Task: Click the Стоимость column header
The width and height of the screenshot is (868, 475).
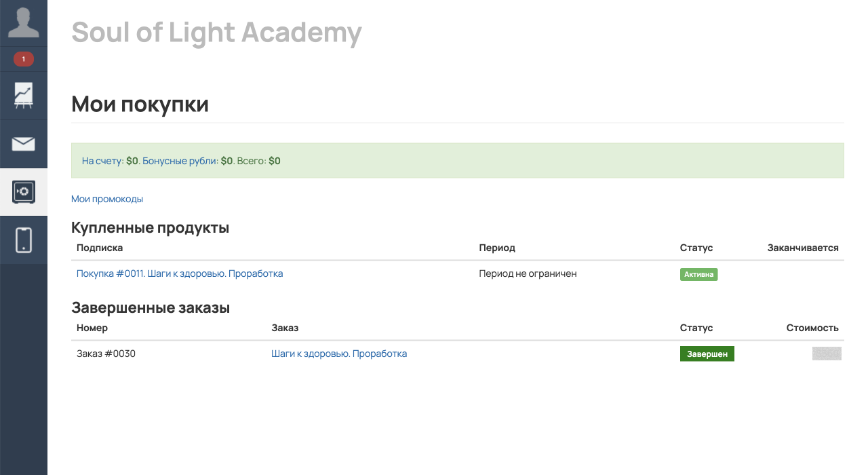Action: [812, 328]
